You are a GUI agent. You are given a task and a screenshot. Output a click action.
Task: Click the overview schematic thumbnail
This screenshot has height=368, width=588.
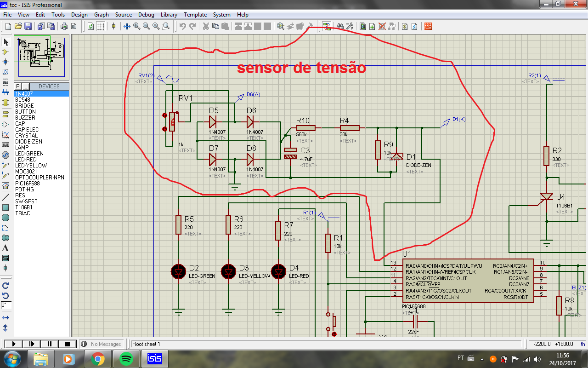(x=41, y=57)
